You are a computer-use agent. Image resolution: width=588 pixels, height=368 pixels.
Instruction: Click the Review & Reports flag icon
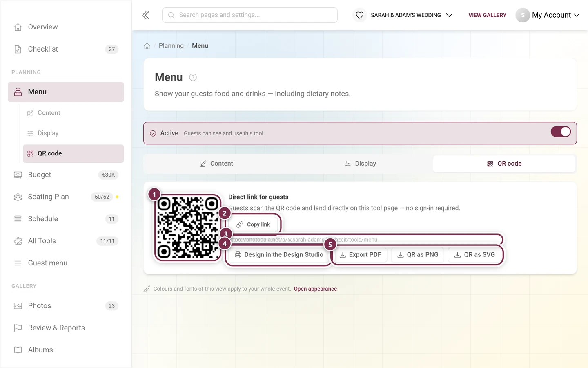tap(18, 328)
